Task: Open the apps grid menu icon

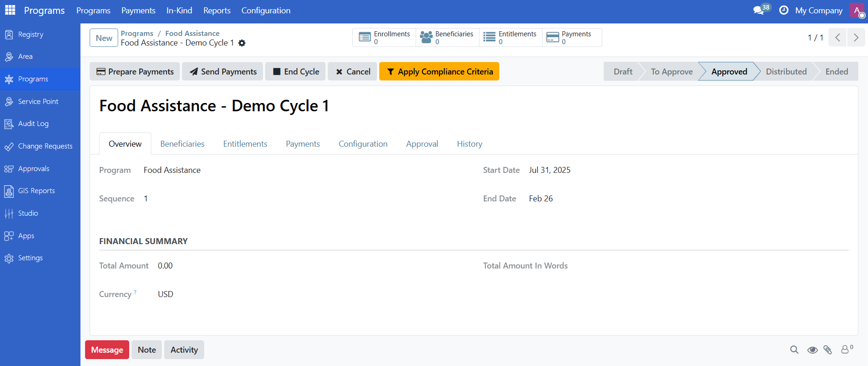Action: point(10,10)
